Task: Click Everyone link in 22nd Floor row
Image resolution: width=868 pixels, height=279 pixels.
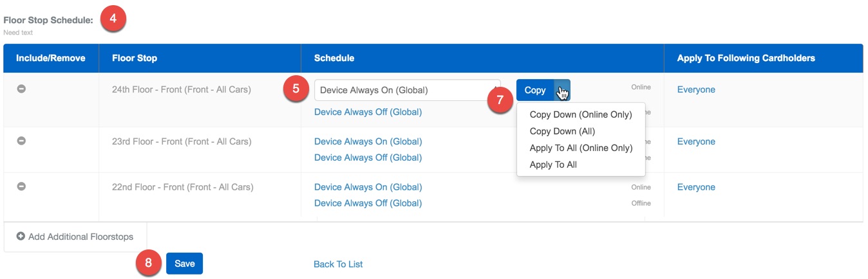Action: point(695,187)
